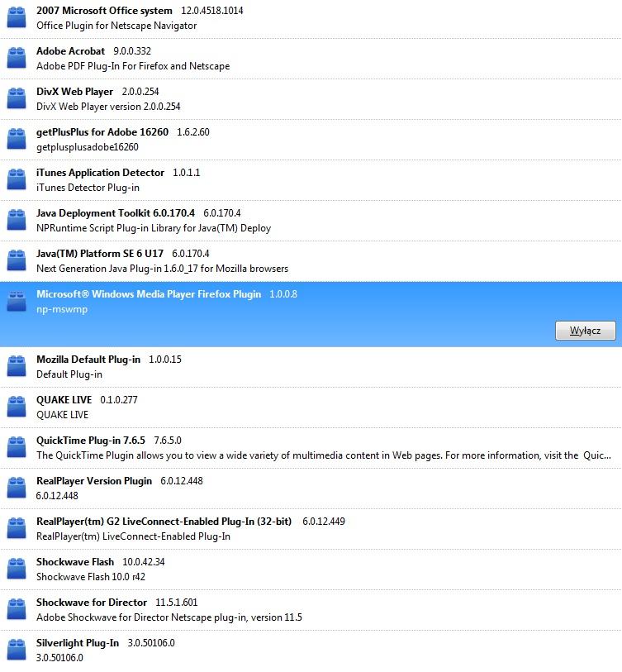Select Mozilla Default Plug-in name
Image resolution: width=622 pixels, height=672 pixels.
pyautogui.click(x=88, y=359)
